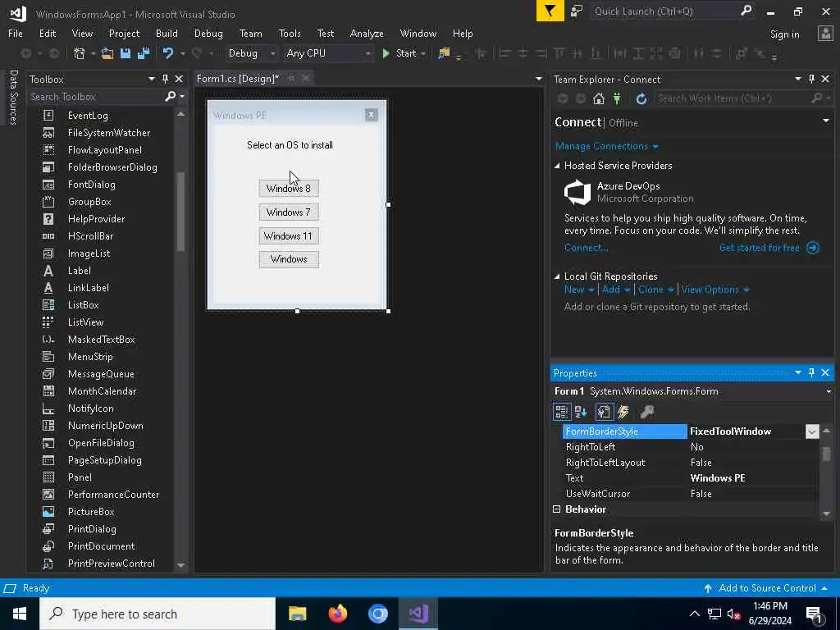The image size is (840, 630).
Task: Open the File menu
Action: [x=16, y=33]
